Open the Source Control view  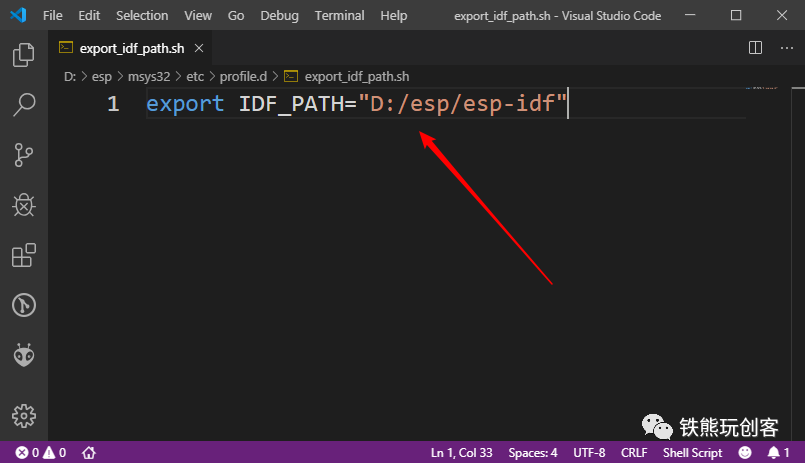pos(24,155)
